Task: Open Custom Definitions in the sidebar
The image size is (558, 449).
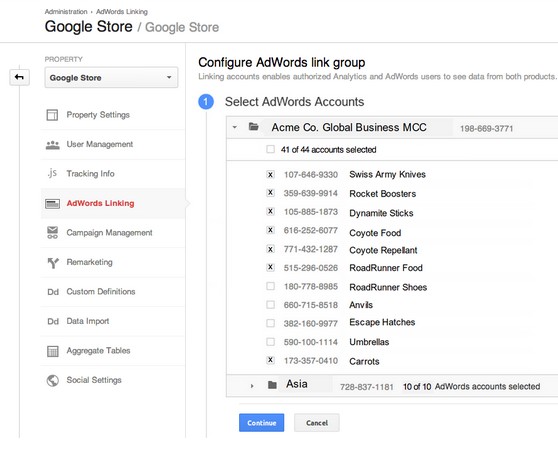Action: click(101, 291)
